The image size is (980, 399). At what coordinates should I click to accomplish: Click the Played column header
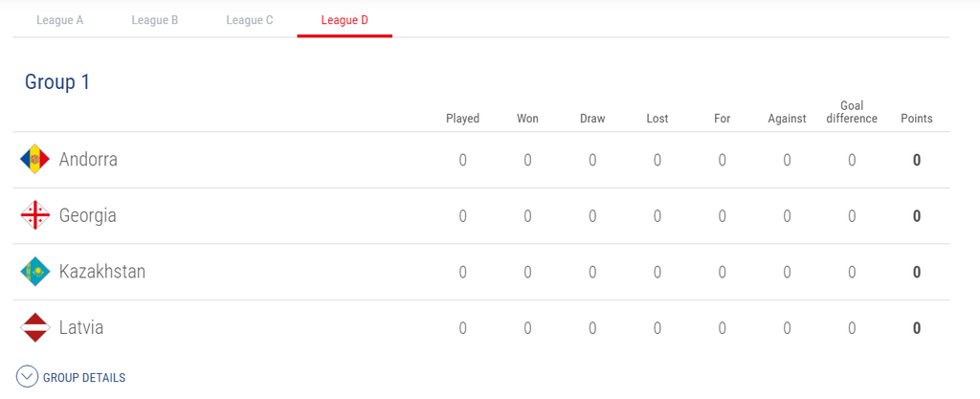(x=462, y=119)
